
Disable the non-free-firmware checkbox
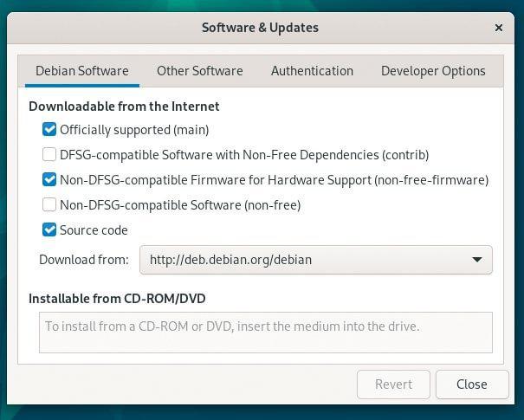tap(49, 180)
